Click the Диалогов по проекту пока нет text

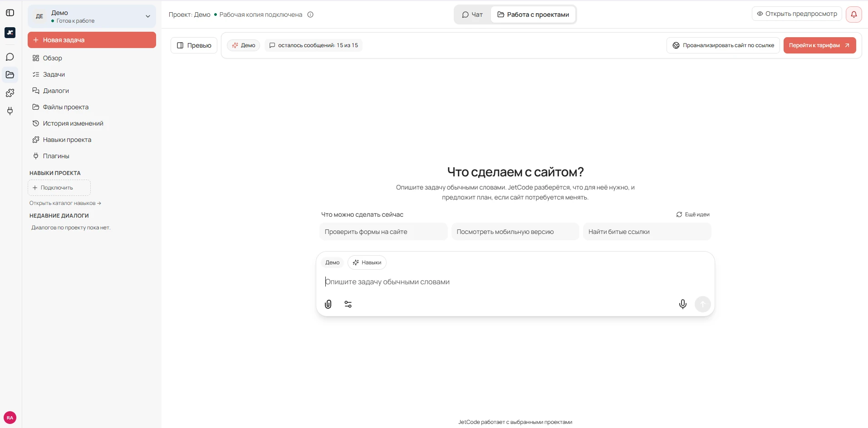pyautogui.click(x=71, y=228)
